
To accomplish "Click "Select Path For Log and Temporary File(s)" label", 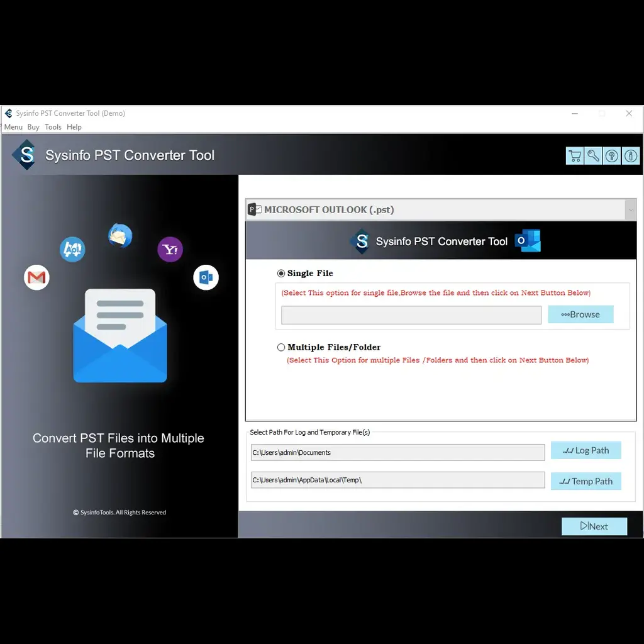I will coord(309,432).
